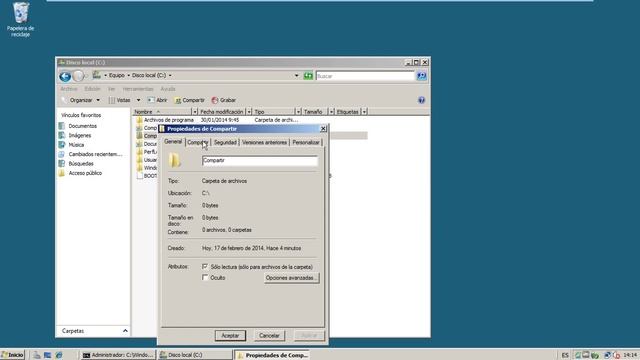The width and height of the screenshot is (640, 360).
Task: Expand the Equipo breadcrumb arrow
Action: tap(128, 76)
